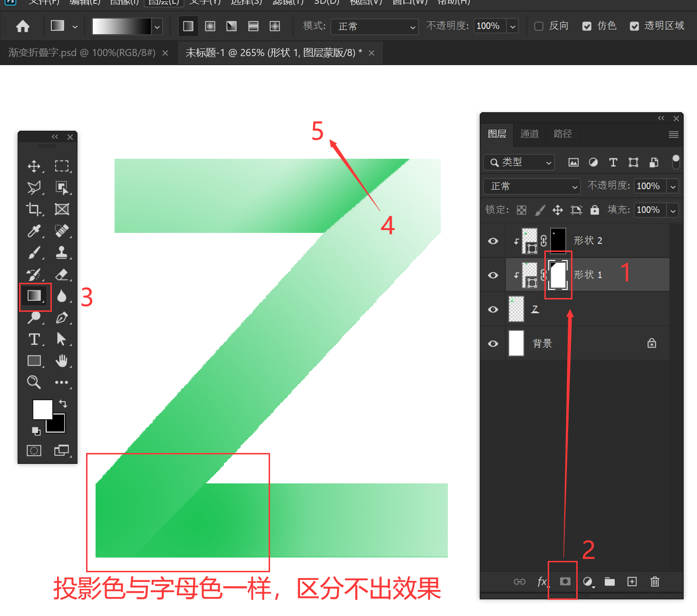Choose Diamond gradient style

tap(275, 26)
